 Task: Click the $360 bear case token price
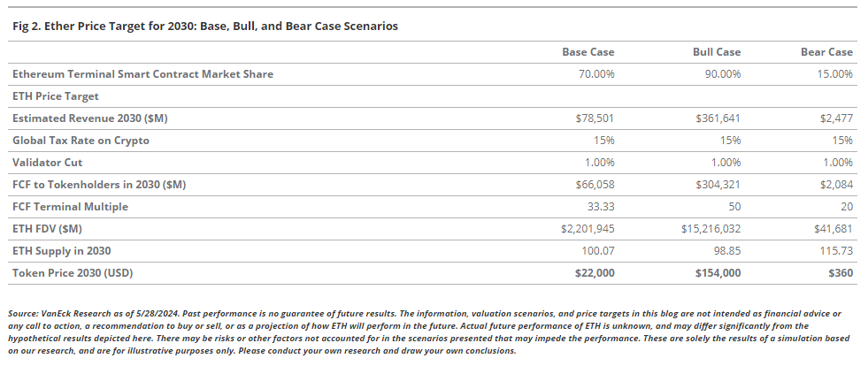pyautogui.click(x=841, y=273)
